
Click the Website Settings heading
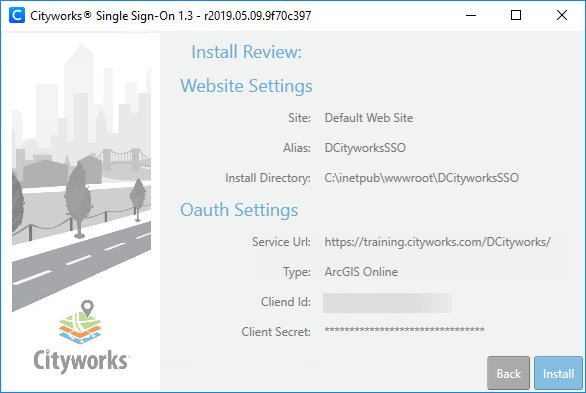[x=246, y=86]
